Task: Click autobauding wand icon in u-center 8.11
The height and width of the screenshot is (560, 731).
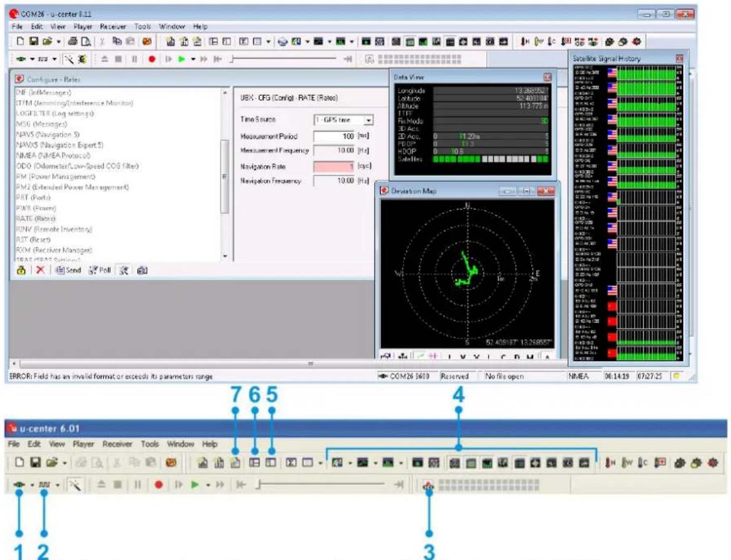Action: 69,59
